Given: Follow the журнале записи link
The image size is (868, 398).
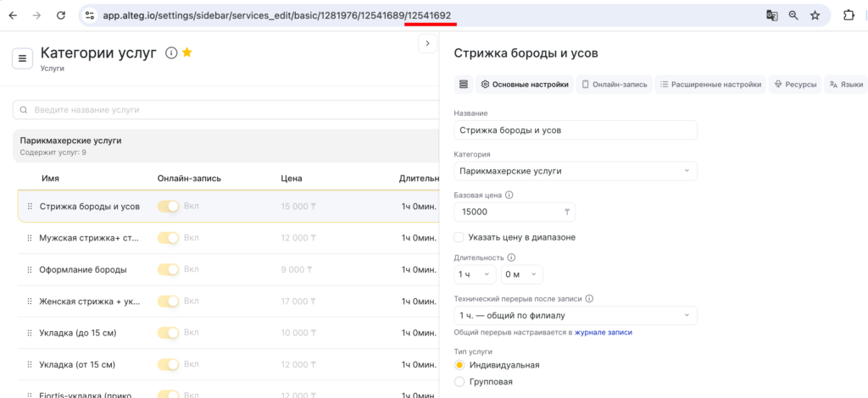Looking at the screenshot, I should [x=603, y=333].
